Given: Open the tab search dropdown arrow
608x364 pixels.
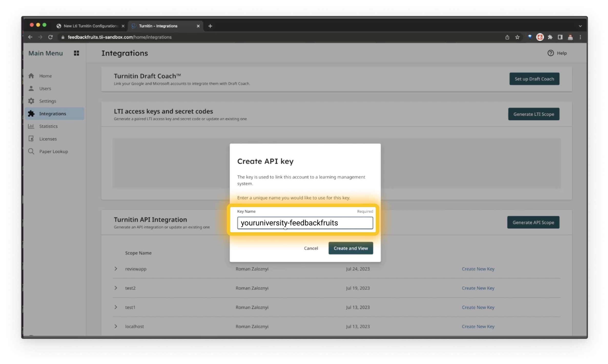Looking at the screenshot, I should click(x=580, y=26).
